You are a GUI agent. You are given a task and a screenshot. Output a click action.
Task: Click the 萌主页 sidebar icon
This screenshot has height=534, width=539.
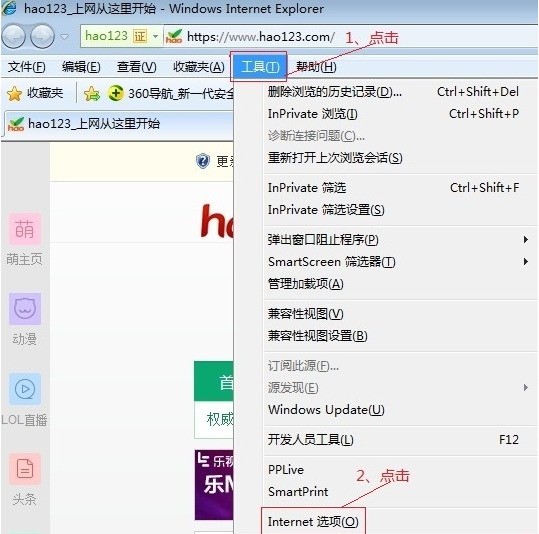[25, 229]
